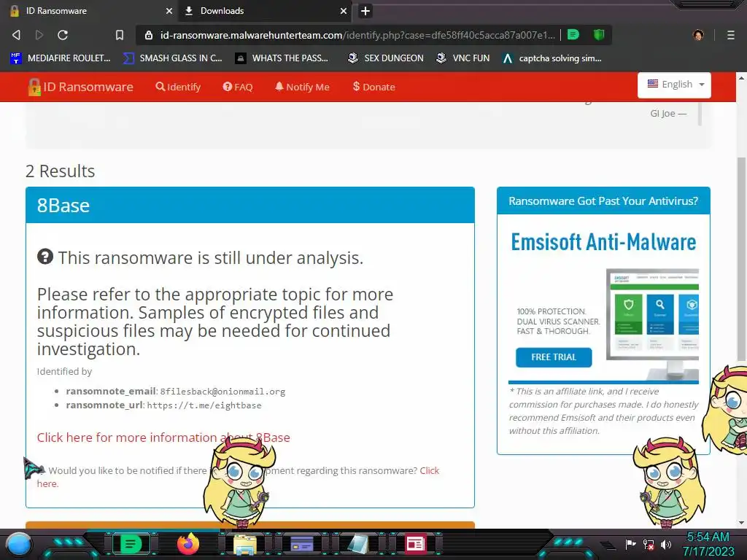
Task: Click the scrollbar down arrow
Action: pyautogui.click(x=741, y=523)
